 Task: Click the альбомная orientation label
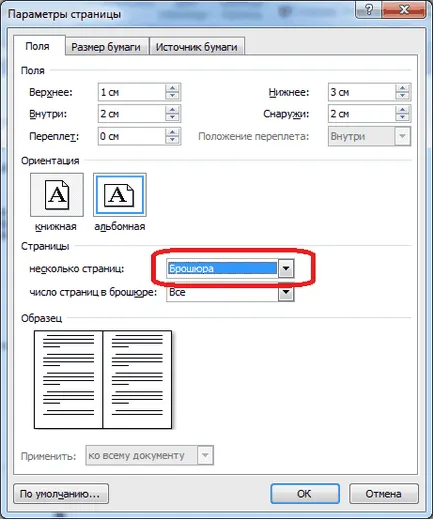pyautogui.click(x=120, y=227)
